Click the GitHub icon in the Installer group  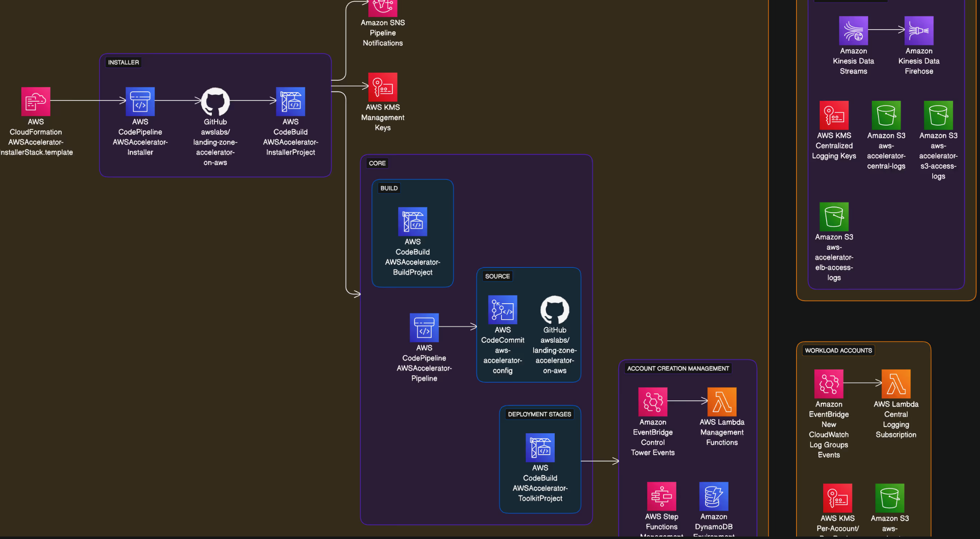click(x=215, y=101)
